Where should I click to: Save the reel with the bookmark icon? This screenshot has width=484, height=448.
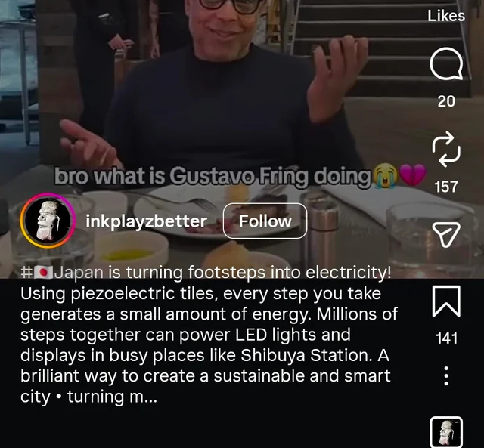[x=446, y=301]
